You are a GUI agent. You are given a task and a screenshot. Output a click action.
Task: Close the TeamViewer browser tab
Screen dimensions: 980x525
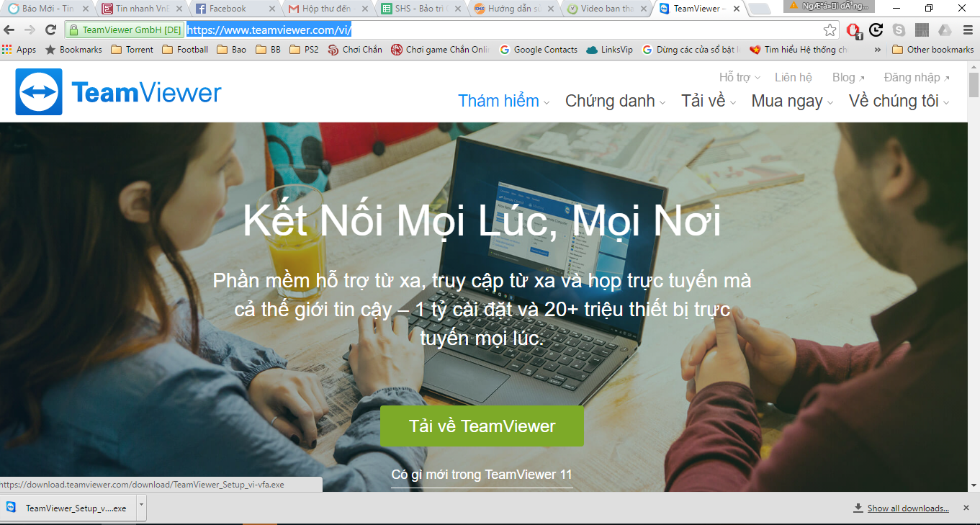(x=736, y=9)
